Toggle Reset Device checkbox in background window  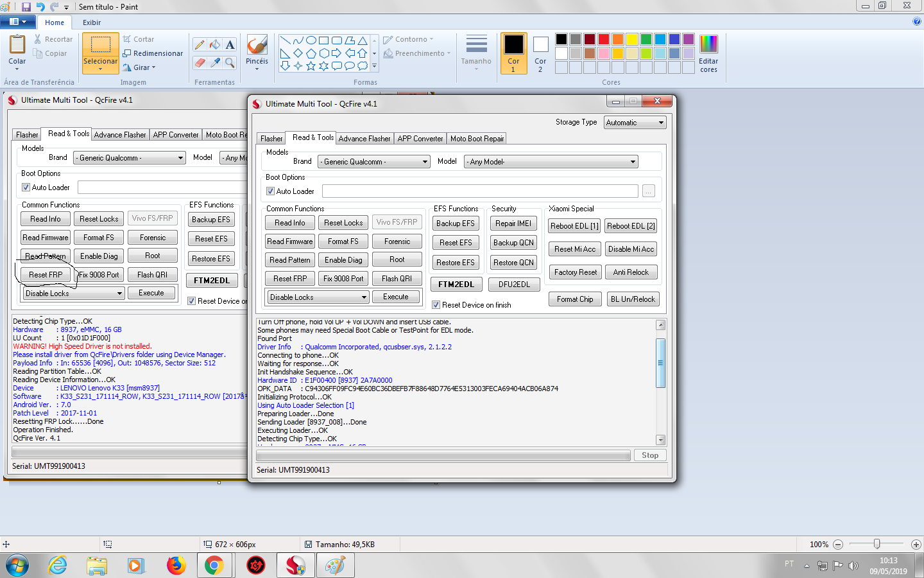click(x=191, y=301)
